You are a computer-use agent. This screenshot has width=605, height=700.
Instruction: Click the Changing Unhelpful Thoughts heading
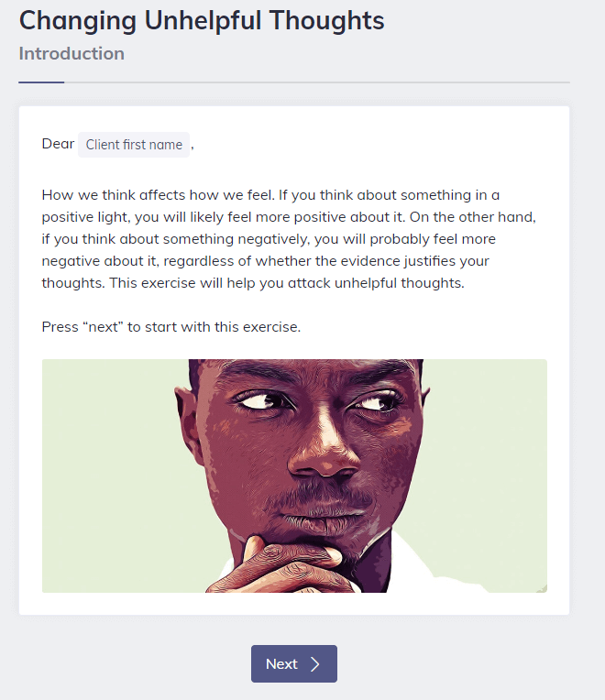(x=202, y=20)
